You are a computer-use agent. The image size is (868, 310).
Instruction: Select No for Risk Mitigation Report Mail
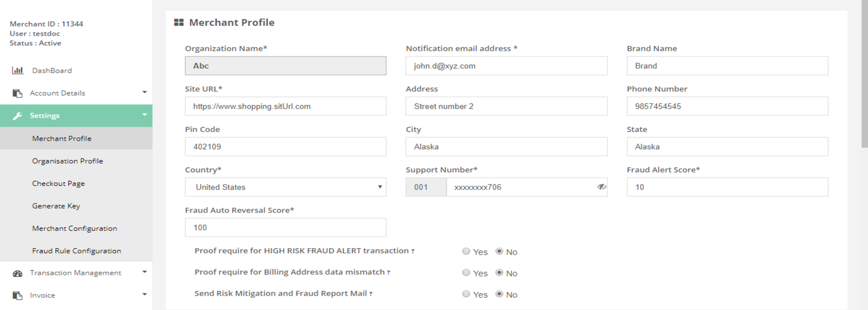pyautogui.click(x=499, y=294)
